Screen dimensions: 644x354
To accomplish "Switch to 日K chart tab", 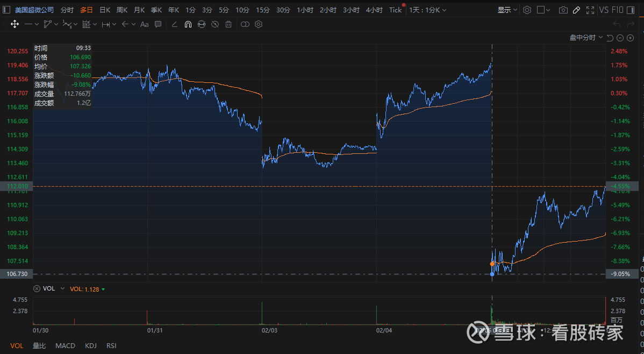I will pyautogui.click(x=105, y=10).
